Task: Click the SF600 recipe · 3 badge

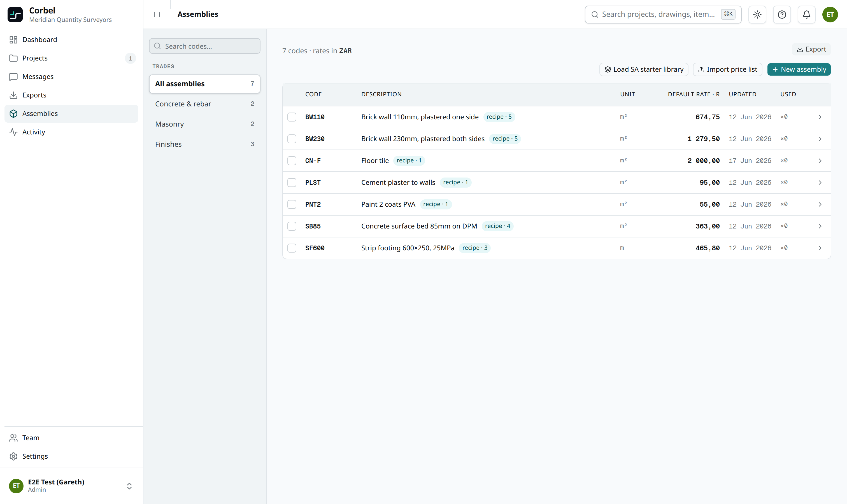Action: point(475,248)
